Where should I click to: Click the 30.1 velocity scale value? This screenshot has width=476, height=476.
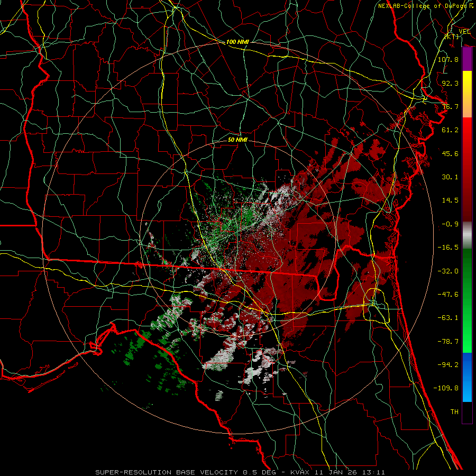(450, 177)
